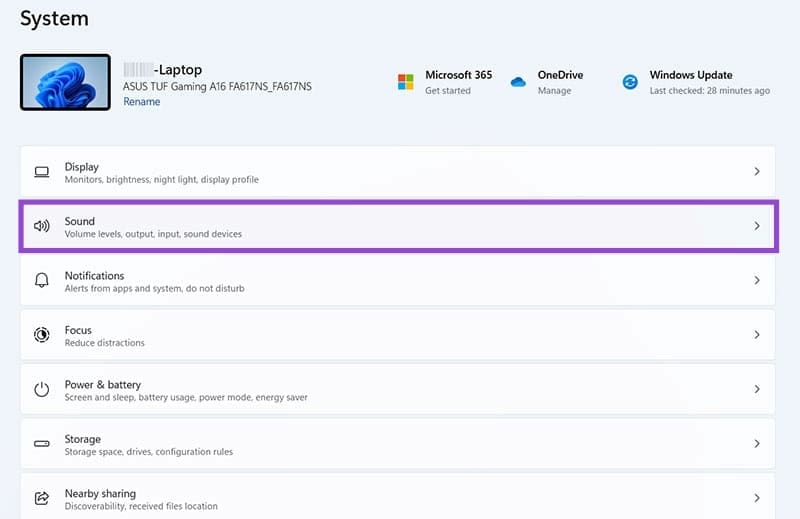Open the Nearby sharing settings row
800x519 pixels.
click(398, 497)
